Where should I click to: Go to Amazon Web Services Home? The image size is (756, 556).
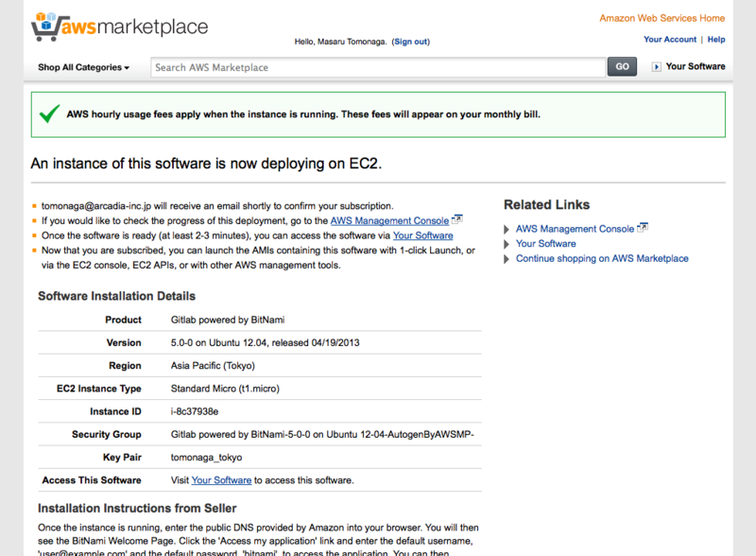(662, 18)
